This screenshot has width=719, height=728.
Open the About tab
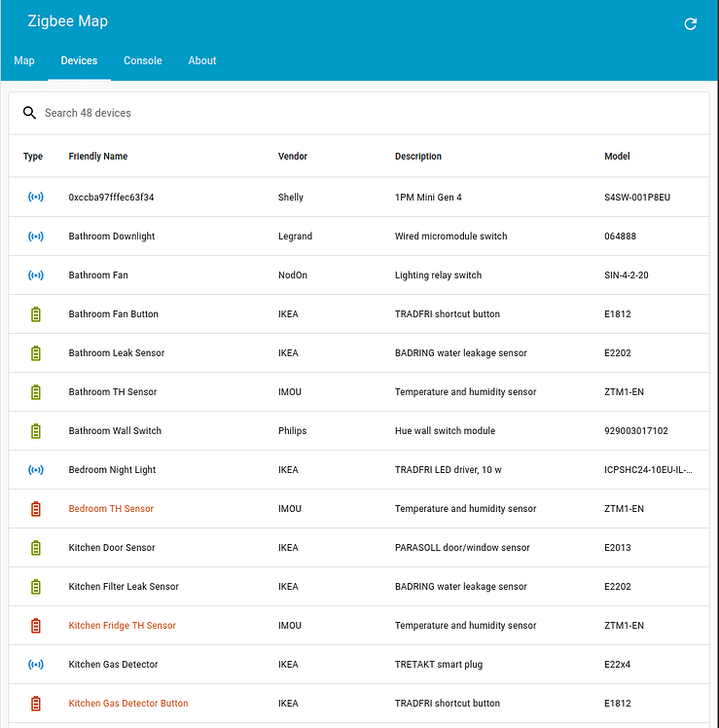202,60
